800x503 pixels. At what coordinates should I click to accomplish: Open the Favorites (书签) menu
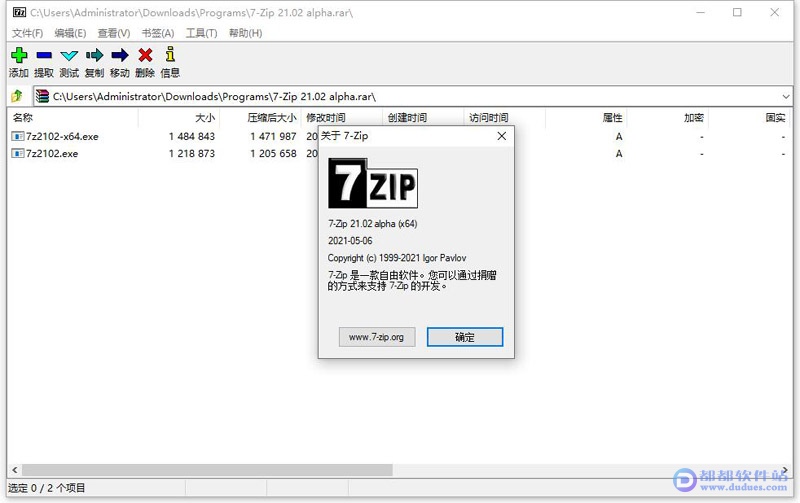[158, 33]
